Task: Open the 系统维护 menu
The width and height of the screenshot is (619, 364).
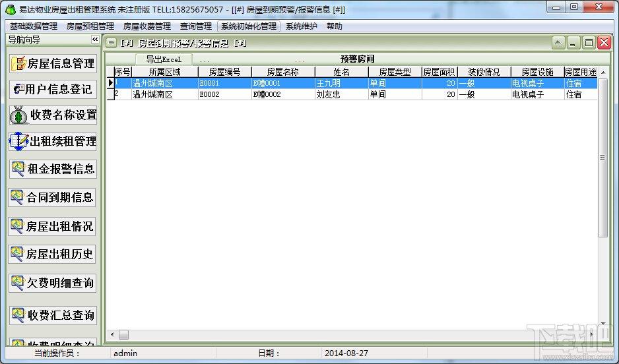Action: click(x=301, y=26)
